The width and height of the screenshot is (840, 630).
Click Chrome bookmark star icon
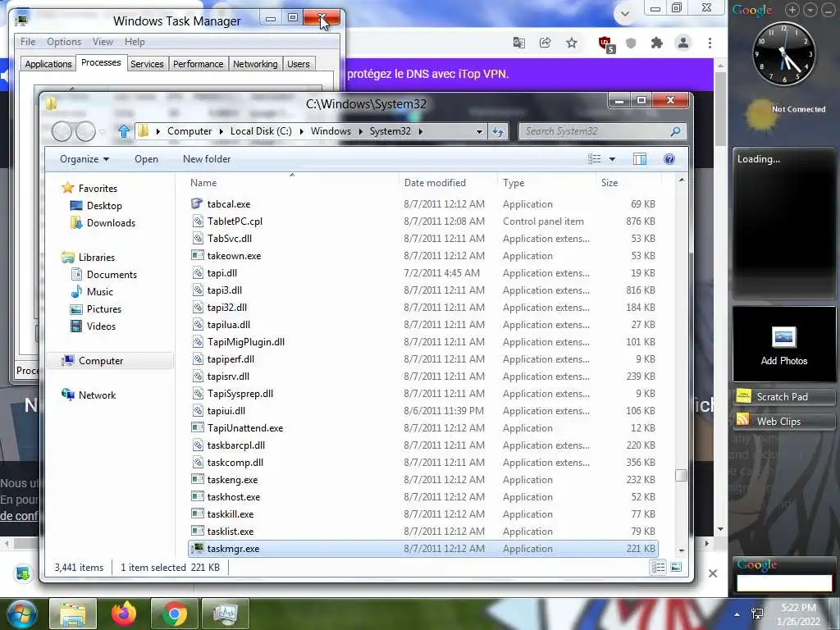(x=572, y=43)
